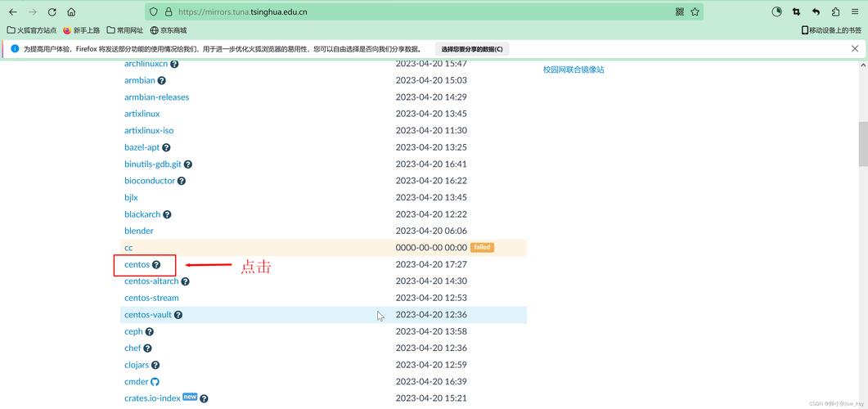Click the help icon next to centos

tap(156, 264)
